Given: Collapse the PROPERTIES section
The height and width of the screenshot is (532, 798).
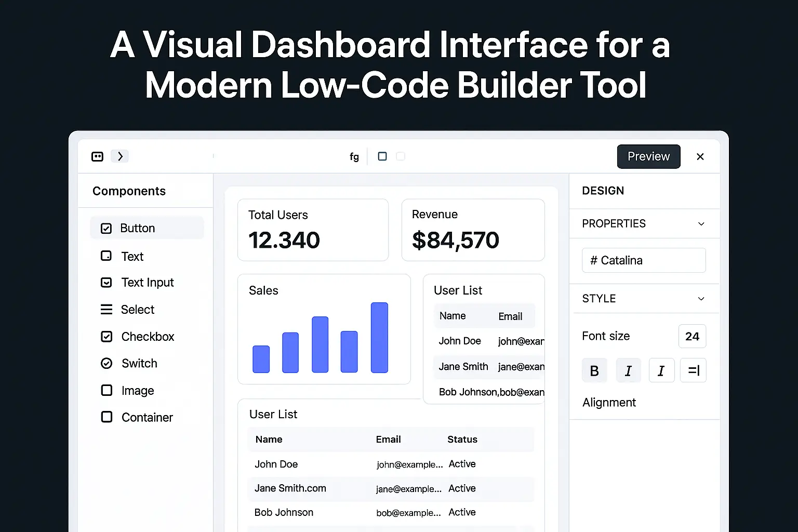Looking at the screenshot, I should coord(701,223).
